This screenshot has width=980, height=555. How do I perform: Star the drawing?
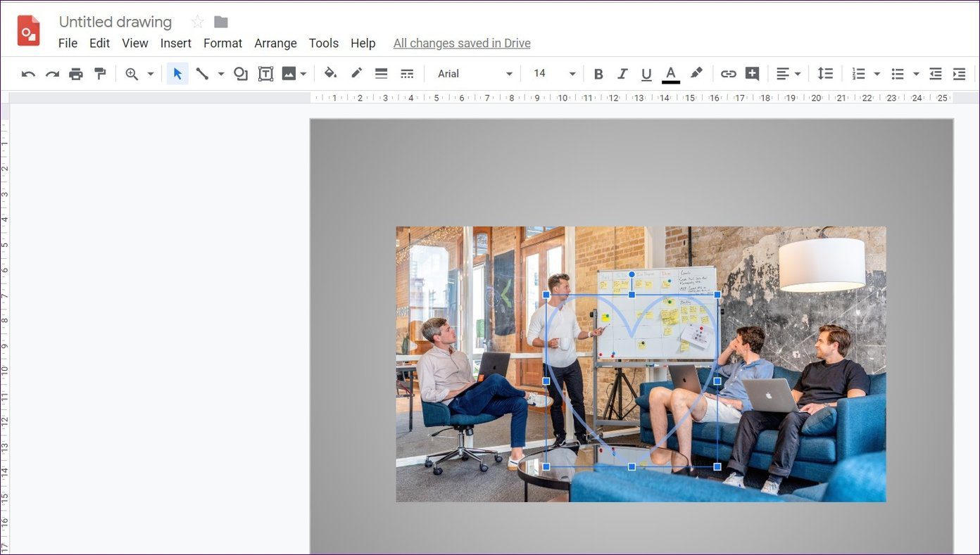click(198, 22)
